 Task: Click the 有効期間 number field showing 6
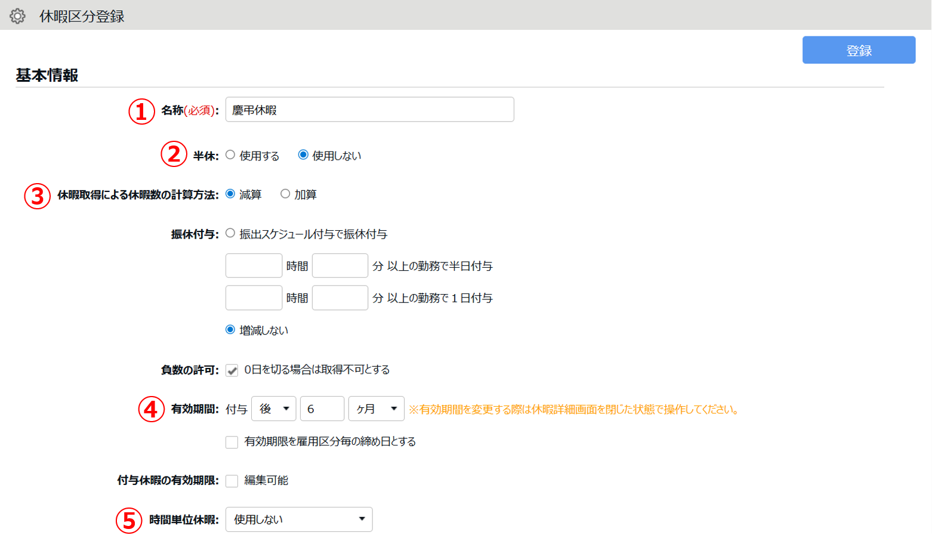[x=322, y=409]
